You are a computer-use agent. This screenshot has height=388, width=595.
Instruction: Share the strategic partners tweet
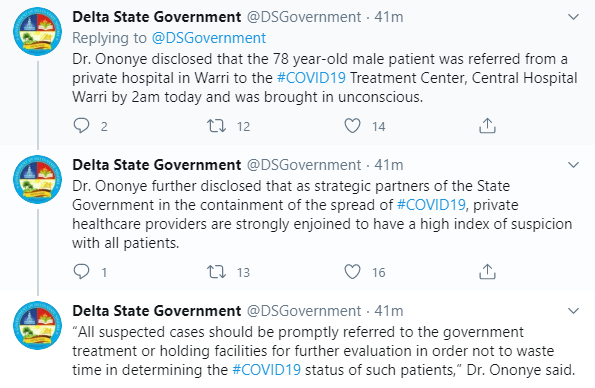[x=487, y=271]
